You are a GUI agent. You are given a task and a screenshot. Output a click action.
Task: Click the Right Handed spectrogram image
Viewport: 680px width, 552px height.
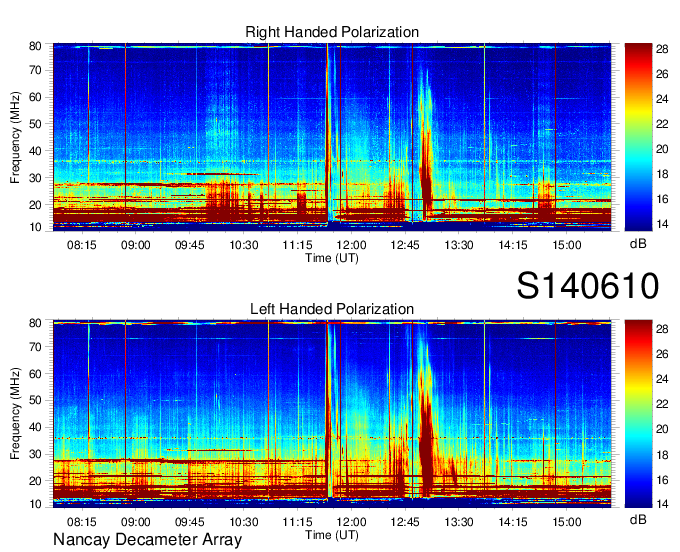click(332, 137)
